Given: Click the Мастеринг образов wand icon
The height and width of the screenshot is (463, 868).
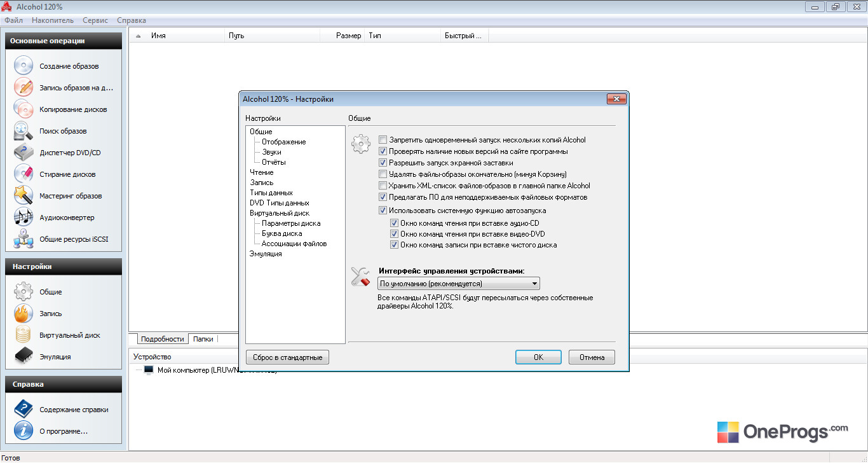Looking at the screenshot, I should (x=24, y=196).
